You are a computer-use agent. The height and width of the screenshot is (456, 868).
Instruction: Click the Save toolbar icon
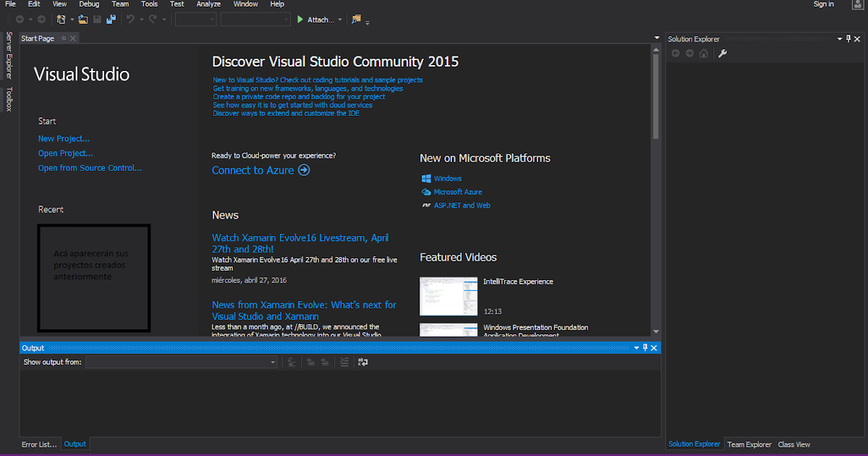[x=97, y=19]
